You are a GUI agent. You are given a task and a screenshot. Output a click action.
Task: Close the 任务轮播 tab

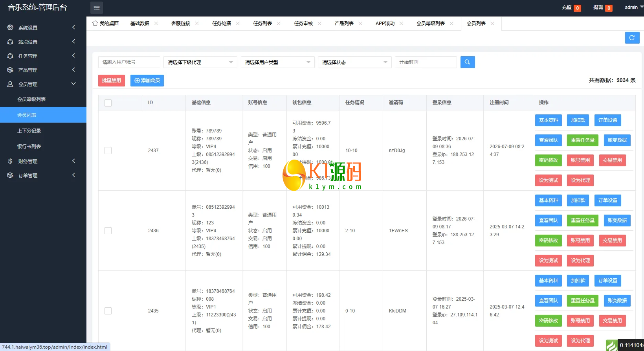pos(238,24)
